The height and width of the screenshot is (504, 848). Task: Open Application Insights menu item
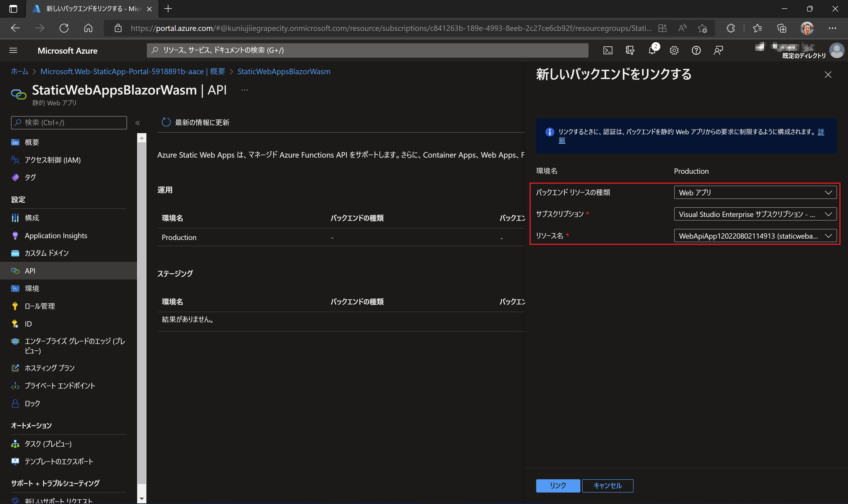click(x=68, y=236)
